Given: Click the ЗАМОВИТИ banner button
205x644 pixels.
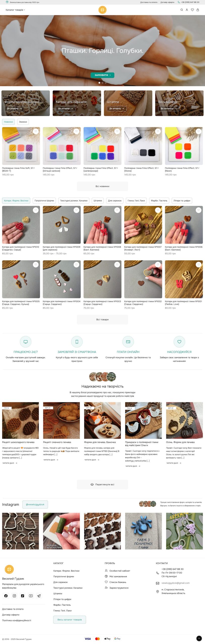Looking at the screenshot, I should pos(102,75).
